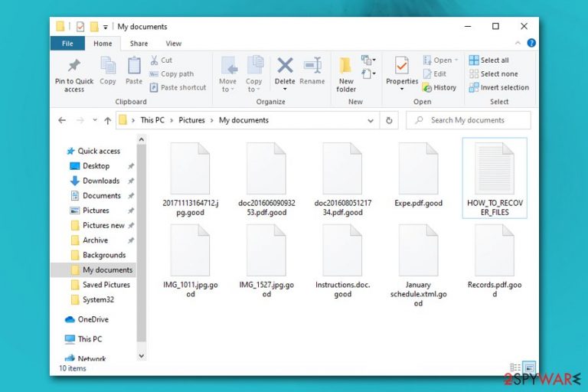This screenshot has height=392, width=588.
Task: Select Quick access in navigation pane
Action: [93, 151]
